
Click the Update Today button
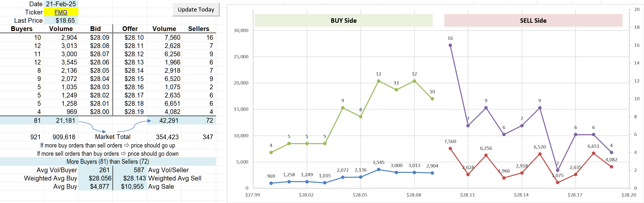click(x=196, y=9)
